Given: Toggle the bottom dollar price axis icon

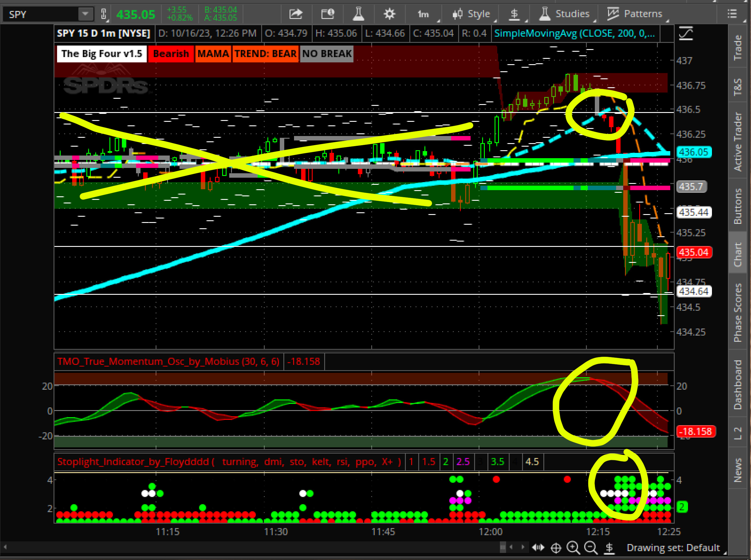Looking at the screenshot, I should (x=609, y=548).
